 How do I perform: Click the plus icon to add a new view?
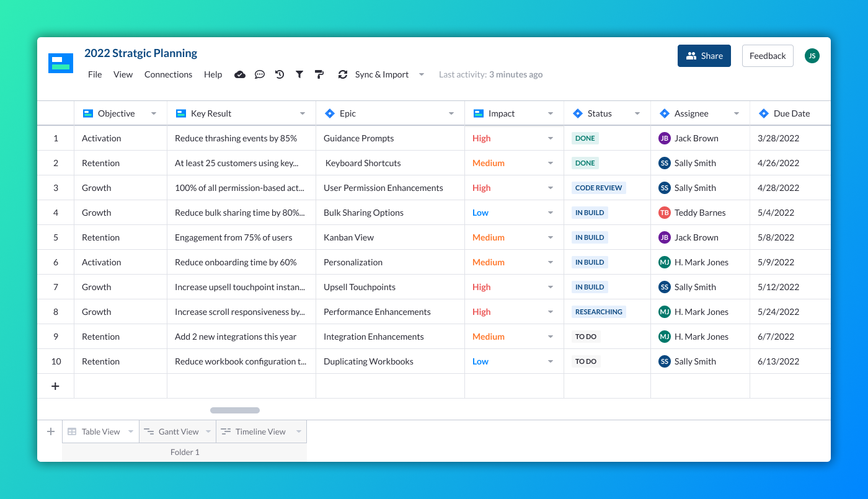[50, 431]
